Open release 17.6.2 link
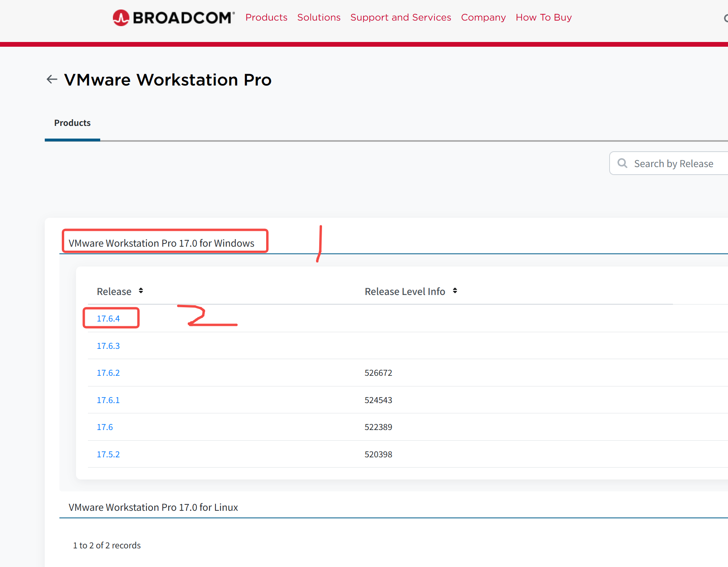 click(x=108, y=373)
